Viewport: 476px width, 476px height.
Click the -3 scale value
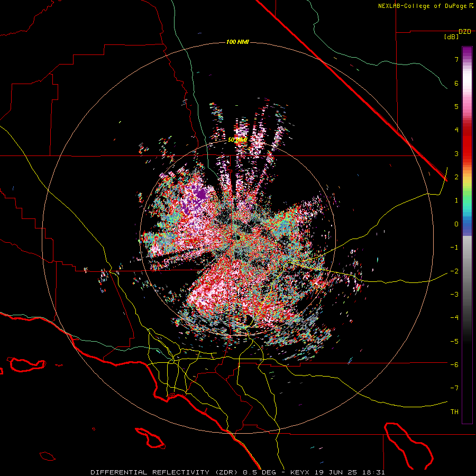(x=454, y=295)
